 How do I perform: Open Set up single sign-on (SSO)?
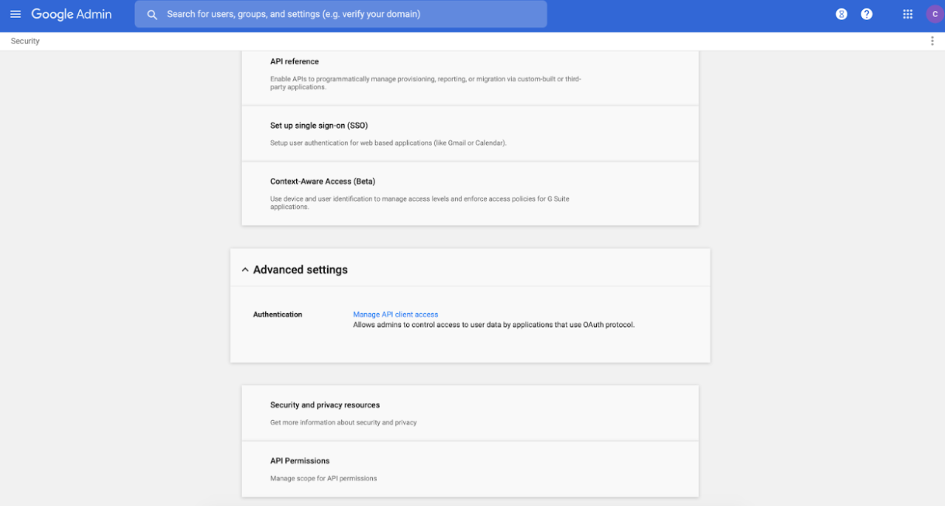[x=470, y=134]
